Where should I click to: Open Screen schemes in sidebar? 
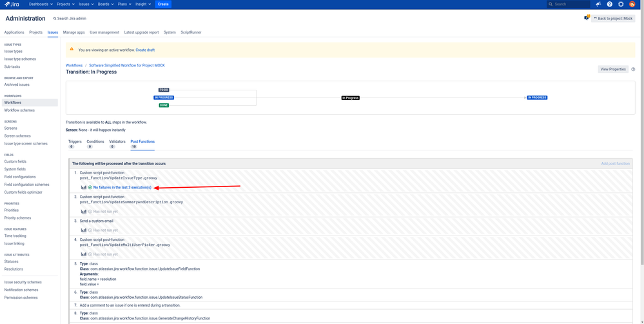pyautogui.click(x=17, y=136)
